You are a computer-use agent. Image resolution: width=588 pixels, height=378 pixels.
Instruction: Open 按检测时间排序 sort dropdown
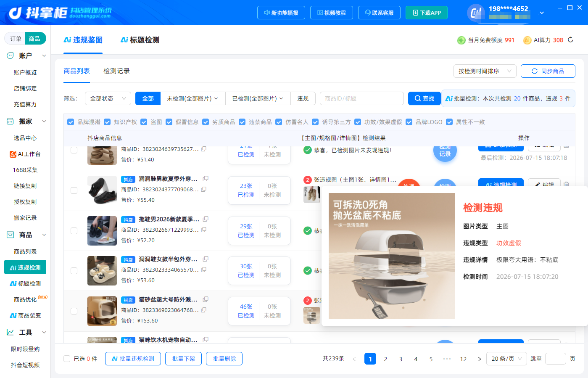coord(485,71)
